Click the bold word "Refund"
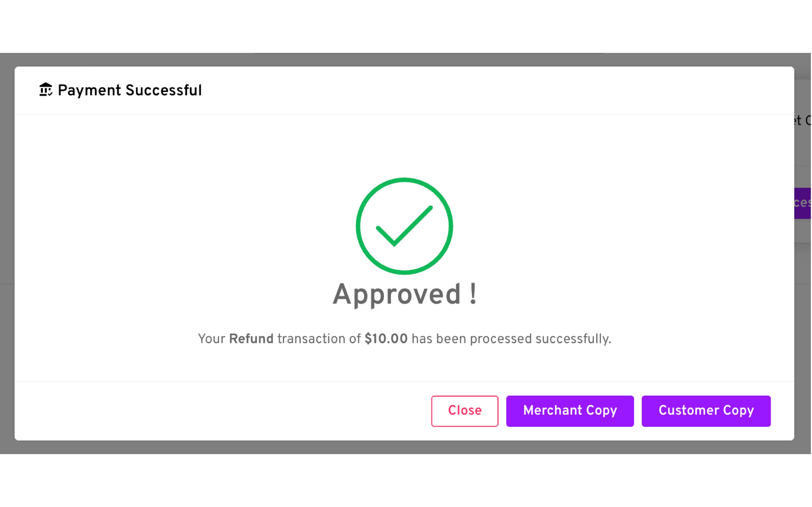Screen dimensions: 812x507 (x=251, y=339)
